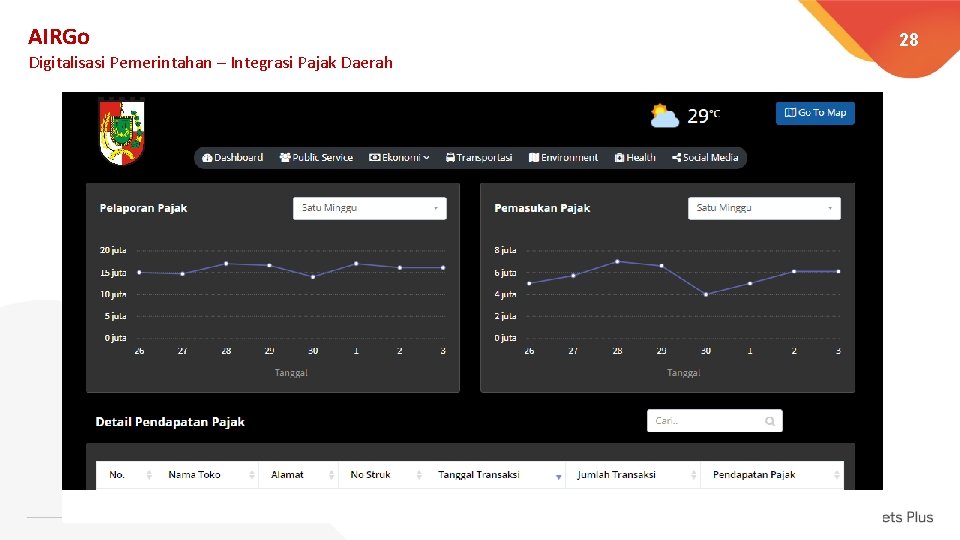
Task: Click the Ekonomi money icon
Action: 374,157
